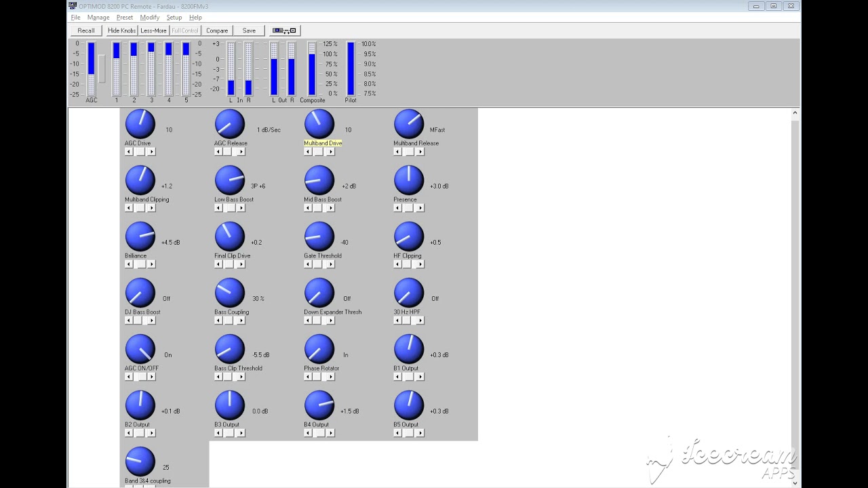
Task: Open the Modify menu
Action: click(150, 18)
